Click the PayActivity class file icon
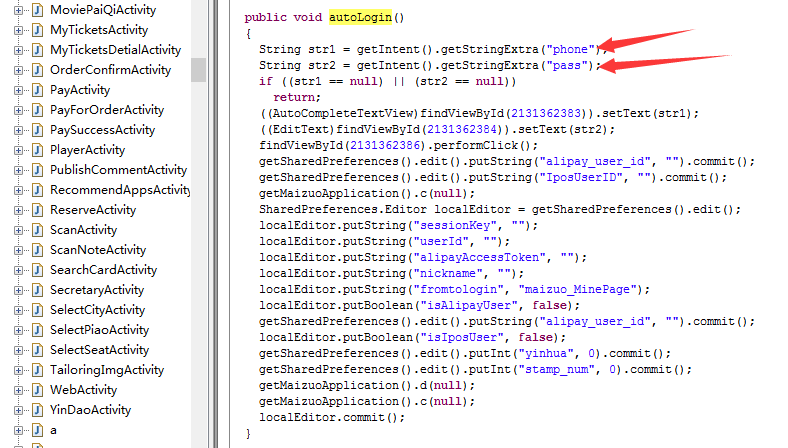 (x=38, y=90)
